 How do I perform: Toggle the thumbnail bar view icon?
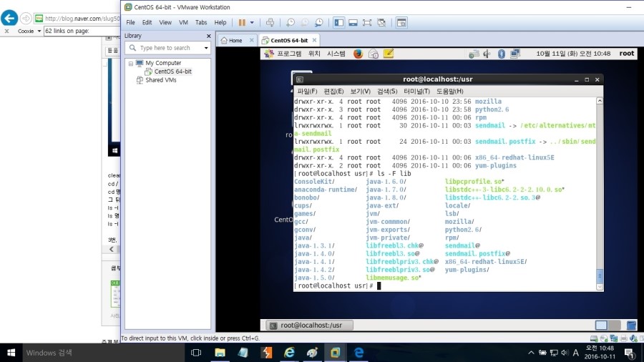[353, 23]
